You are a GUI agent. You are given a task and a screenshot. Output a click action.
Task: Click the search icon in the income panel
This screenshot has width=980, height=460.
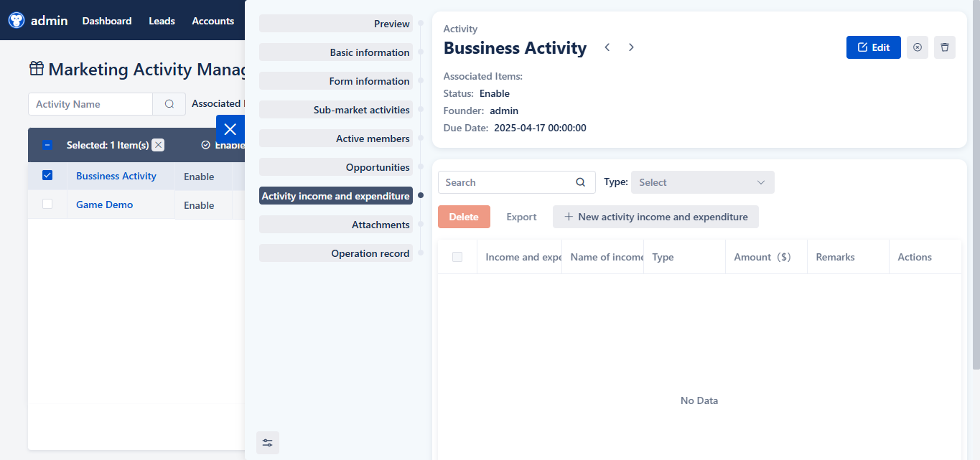click(580, 182)
